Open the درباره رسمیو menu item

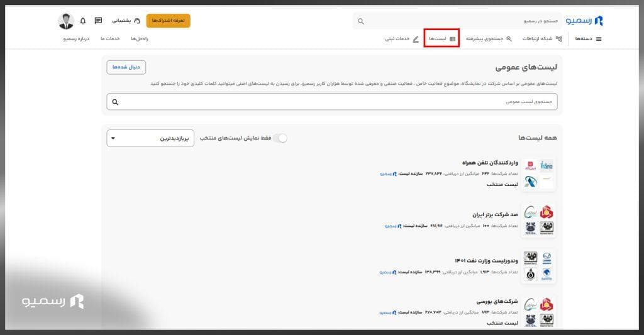(x=76, y=38)
